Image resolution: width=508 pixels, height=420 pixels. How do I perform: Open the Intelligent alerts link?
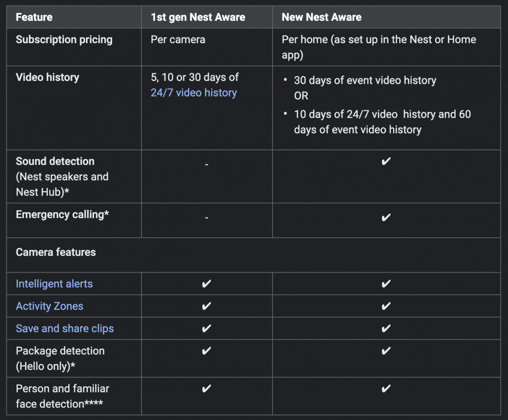(54, 284)
